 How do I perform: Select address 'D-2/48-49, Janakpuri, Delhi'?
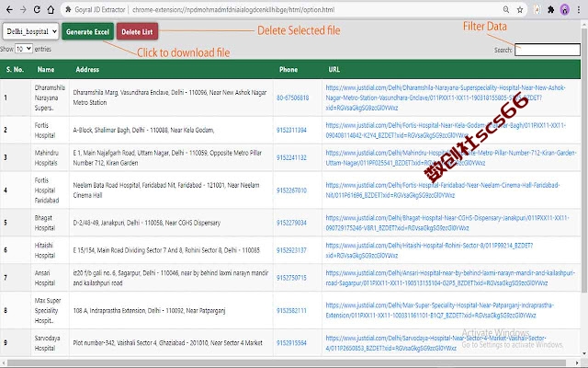click(147, 223)
